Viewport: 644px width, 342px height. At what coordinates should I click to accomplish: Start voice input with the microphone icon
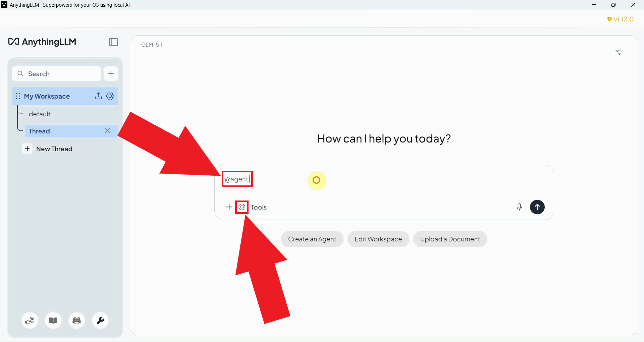click(519, 207)
